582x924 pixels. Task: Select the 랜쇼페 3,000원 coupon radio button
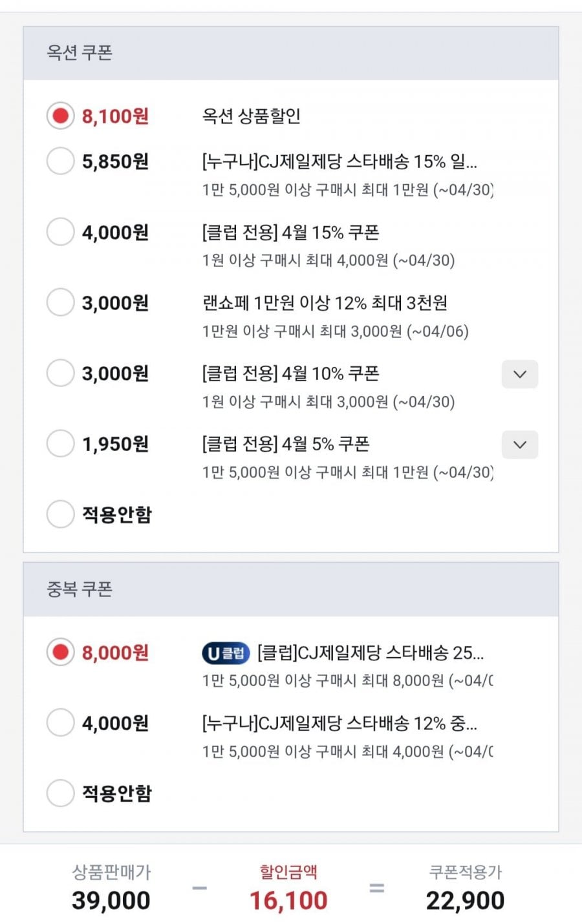(x=60, y=302)
